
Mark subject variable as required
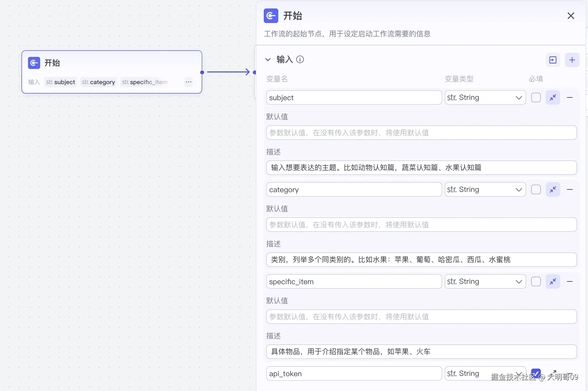[536, 97]
